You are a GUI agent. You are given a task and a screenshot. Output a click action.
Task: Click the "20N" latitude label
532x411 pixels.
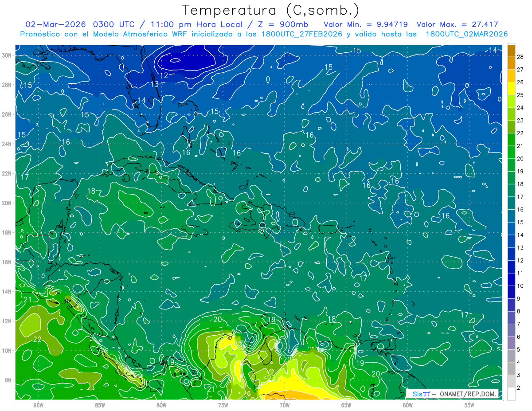pyautogui.click(x=7, y=203)
